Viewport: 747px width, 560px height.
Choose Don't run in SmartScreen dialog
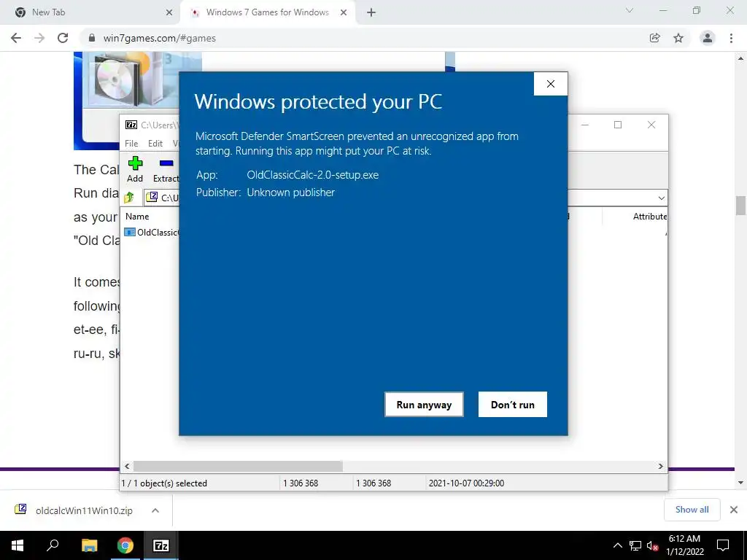[x=513, y=404]
